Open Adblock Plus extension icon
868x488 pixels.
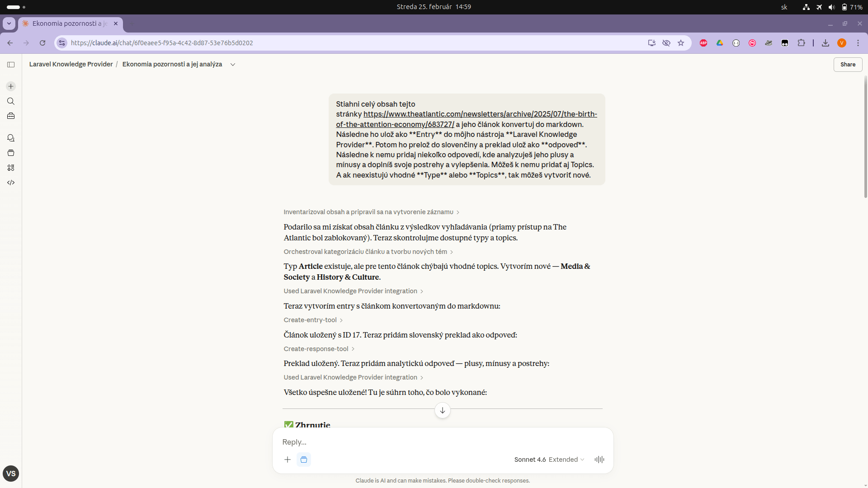tap(703, 43)
